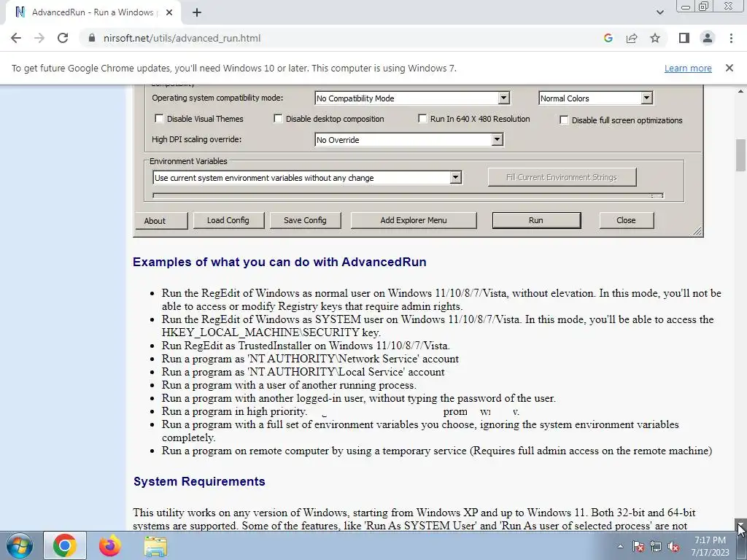Click the dialog resize grip corner
Image resolution: width=747 pixels, height=560 pixels.
(x=697, y=231)
